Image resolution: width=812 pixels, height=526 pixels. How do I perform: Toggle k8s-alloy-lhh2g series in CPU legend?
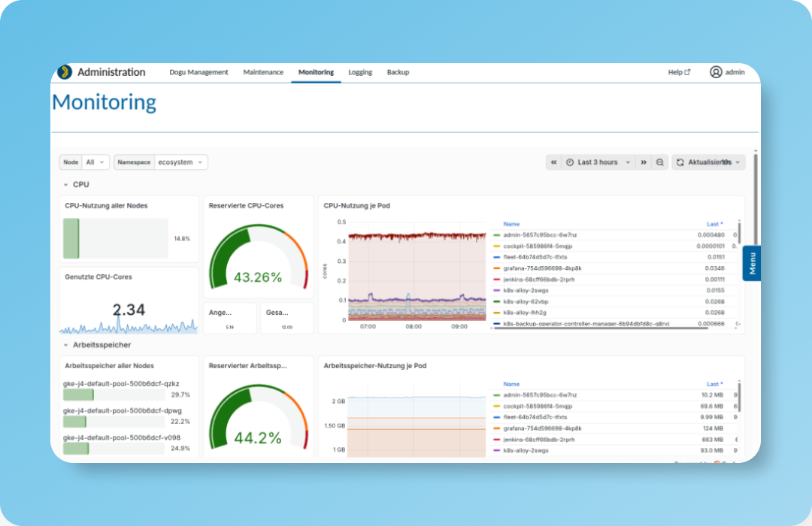tap(525, 313)
